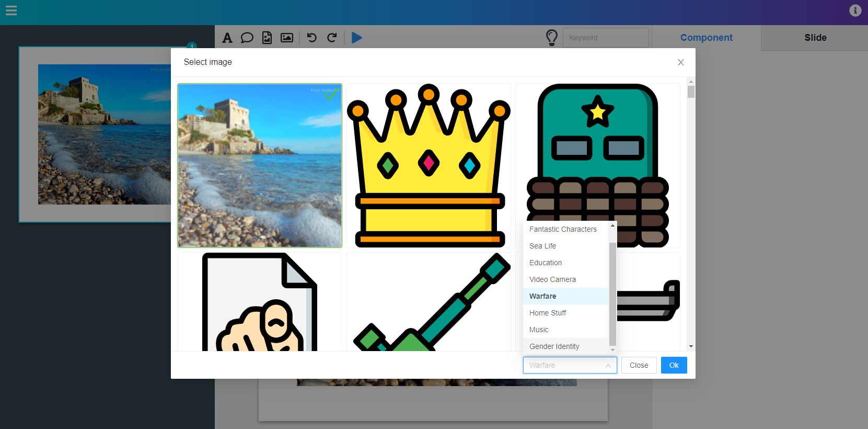The width and height of the screenshot is (868, 429).
Task: Switch to the Component tab
Action: [x=706, y=38]
